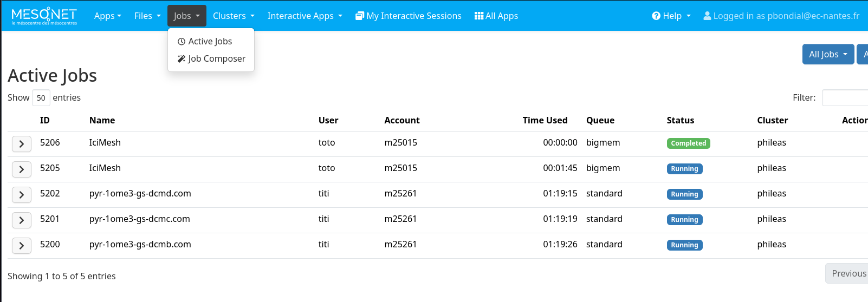Screen dimensions: 868x302
Task: Expand details for job 5205
Action: (22, 169)
